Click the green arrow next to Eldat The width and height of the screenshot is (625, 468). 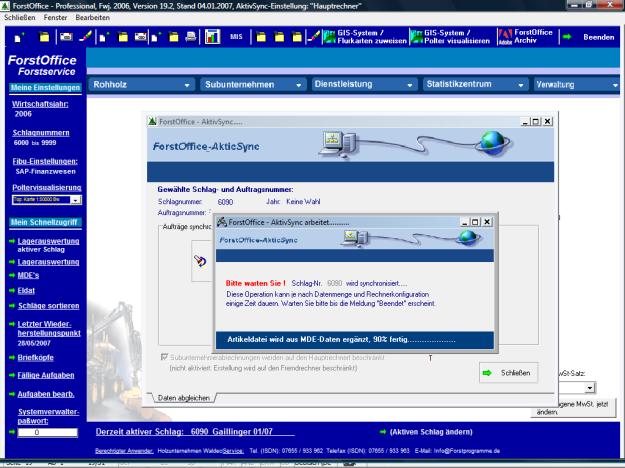[12, 290]
